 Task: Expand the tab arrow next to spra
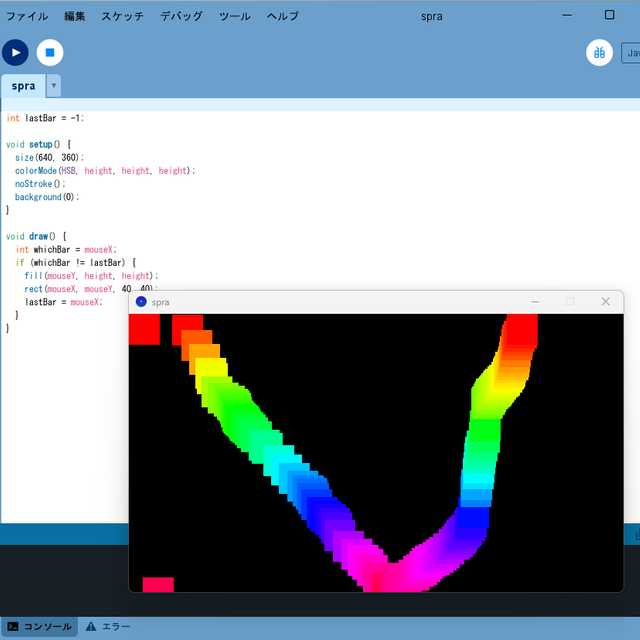(x=53, y=86)
